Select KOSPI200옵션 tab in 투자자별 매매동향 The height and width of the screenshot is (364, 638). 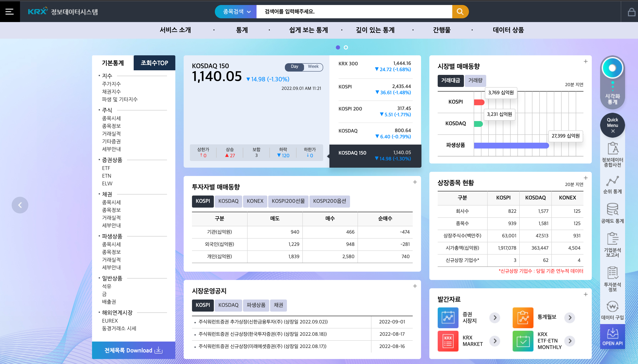pos(329,201)
